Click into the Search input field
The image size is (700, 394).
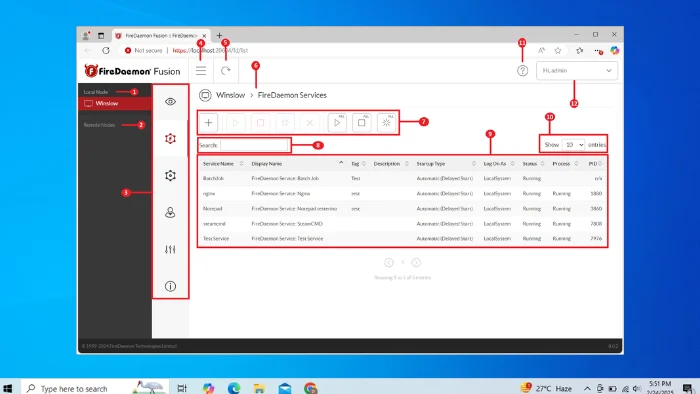pos(254,145)
